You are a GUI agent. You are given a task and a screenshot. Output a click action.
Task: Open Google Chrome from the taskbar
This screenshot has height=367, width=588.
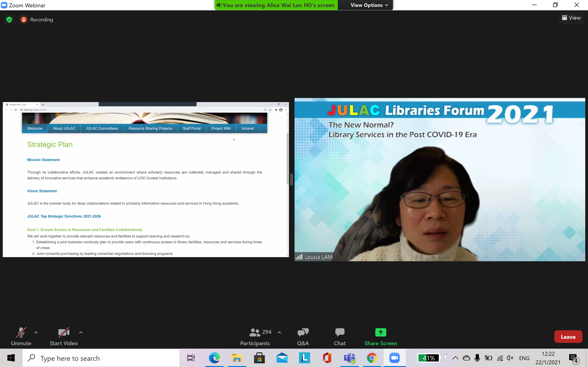[372, 358]
